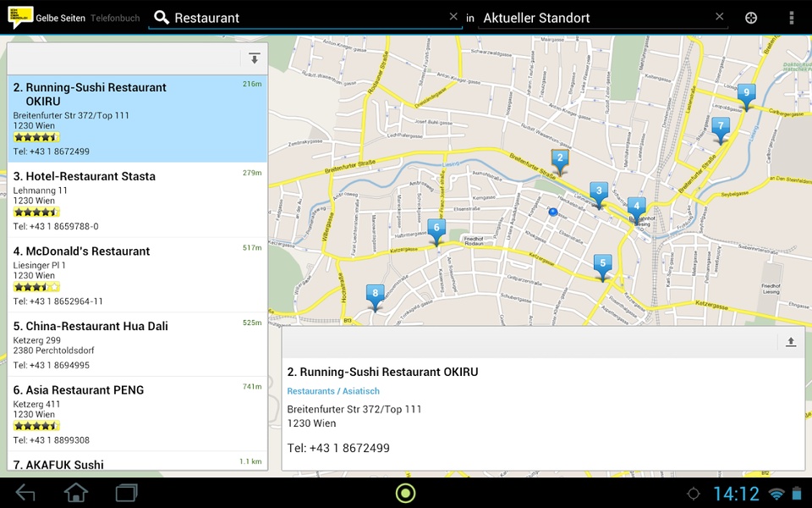Tap the blue current-location dot on map
The width and height of the screenshot is (812, 508).
tap(553, 212)
